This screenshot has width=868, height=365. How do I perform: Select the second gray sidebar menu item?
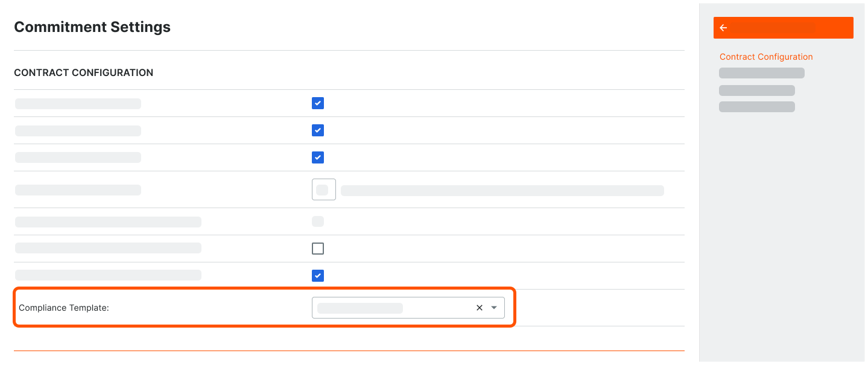757,90
